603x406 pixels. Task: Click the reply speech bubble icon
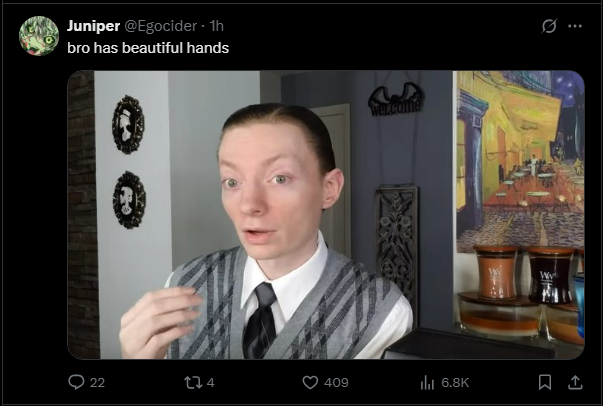point(76,382)
